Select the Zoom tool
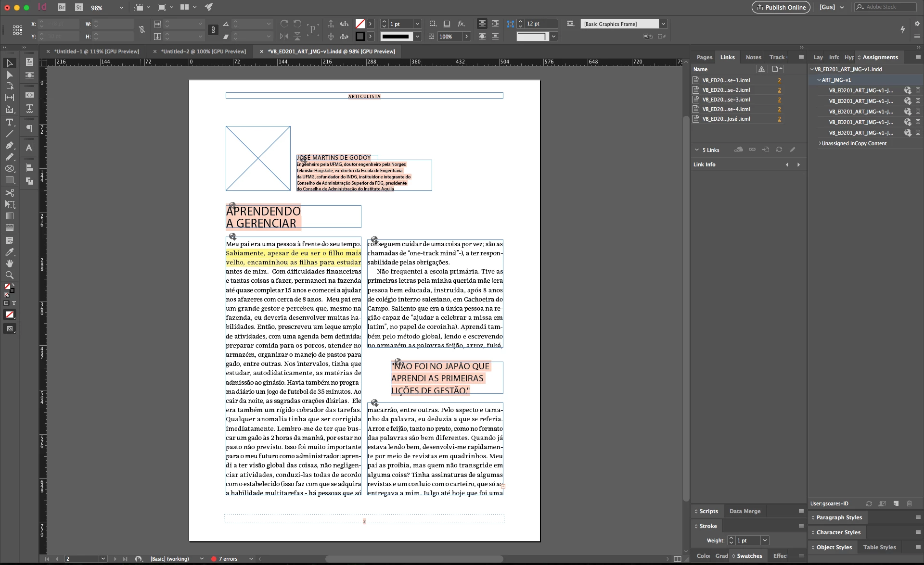This screenshot has width=924, height=565. click(x=9, y=275)
